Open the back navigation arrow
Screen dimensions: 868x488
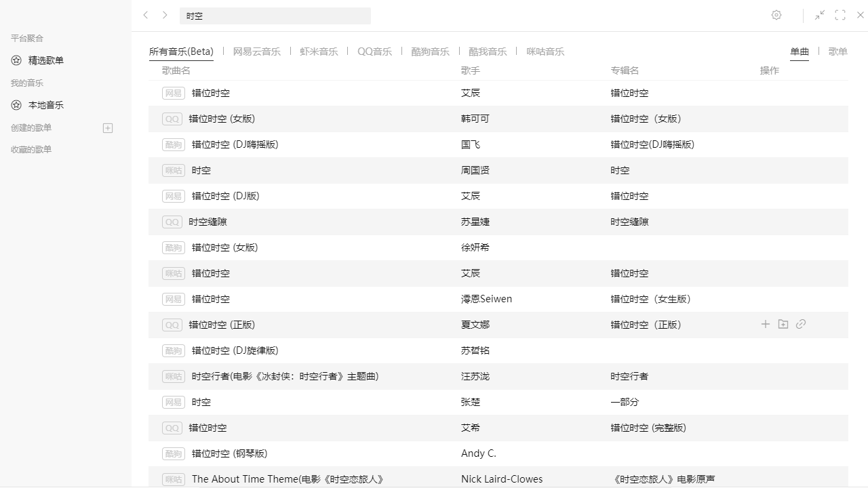pos(146,15)
